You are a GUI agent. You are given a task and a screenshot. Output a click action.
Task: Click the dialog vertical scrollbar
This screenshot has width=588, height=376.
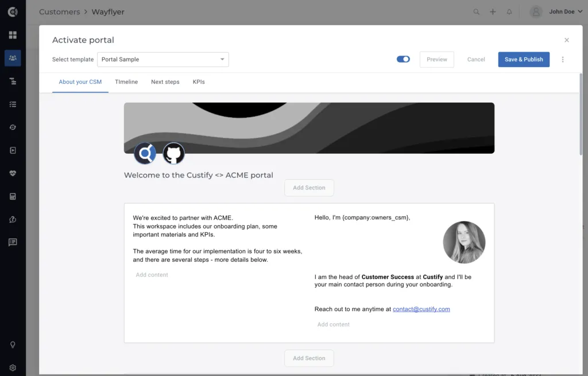[581, 114]
